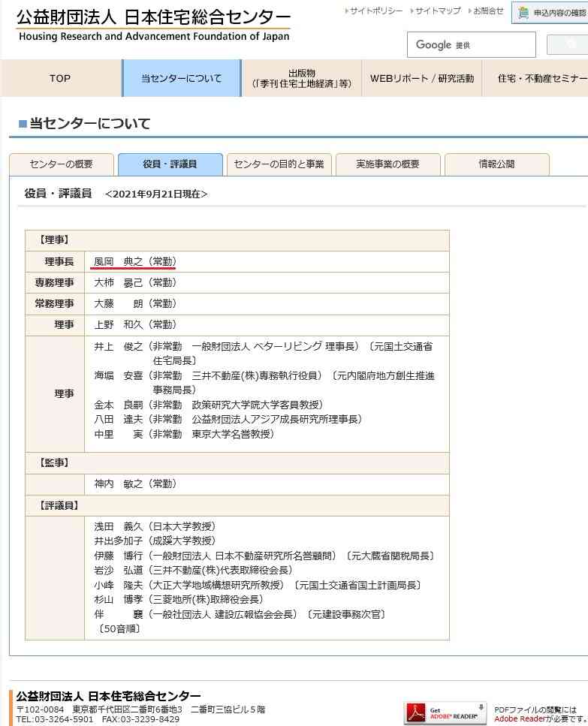
Task: Select 役員・評議員 tab
Action: (x=170, y=164)
